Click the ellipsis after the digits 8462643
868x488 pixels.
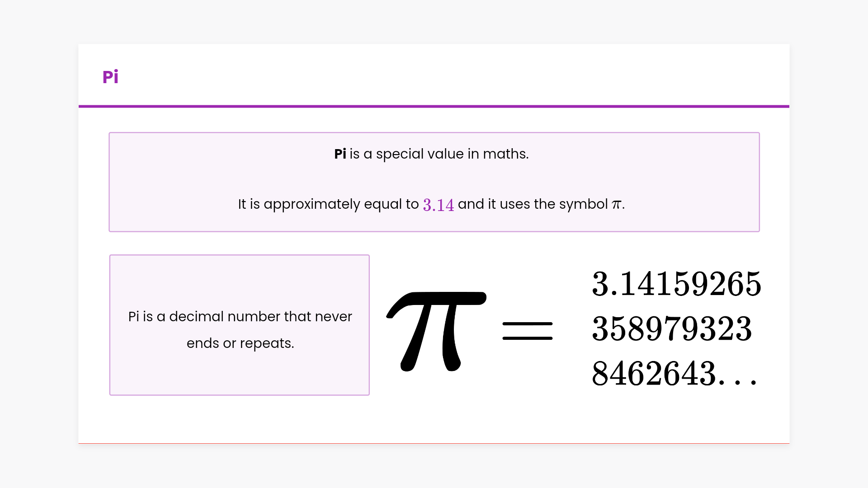point(738,381)
